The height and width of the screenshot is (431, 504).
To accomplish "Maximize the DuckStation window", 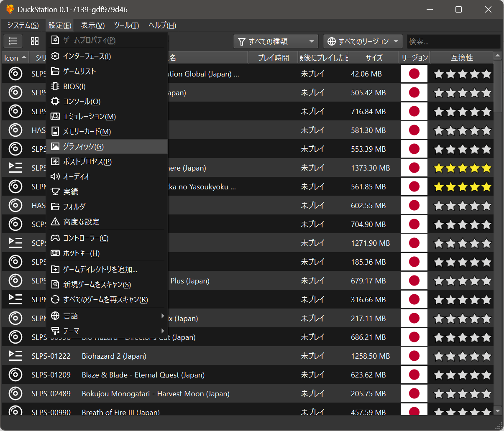I will pos(458,9).
